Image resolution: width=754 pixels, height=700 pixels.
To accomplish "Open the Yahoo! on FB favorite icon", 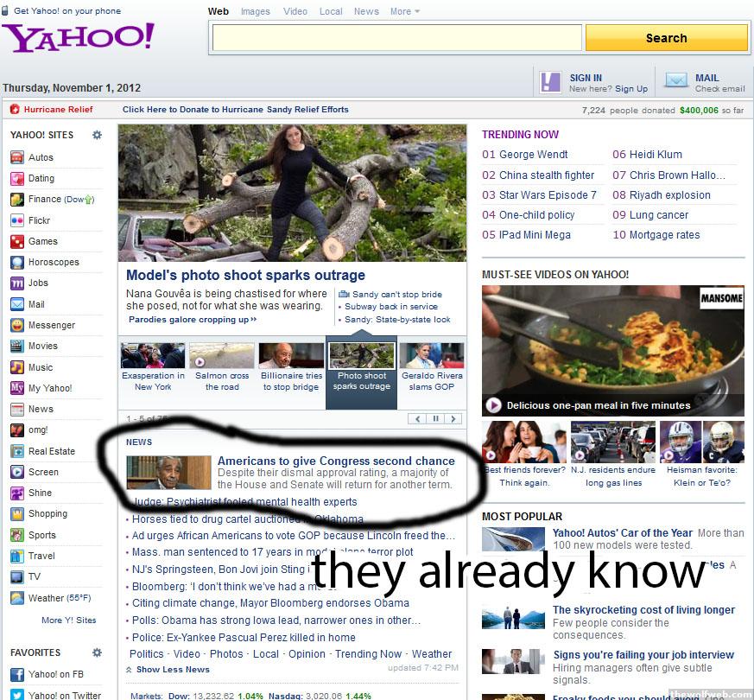I will click(16, 674).
